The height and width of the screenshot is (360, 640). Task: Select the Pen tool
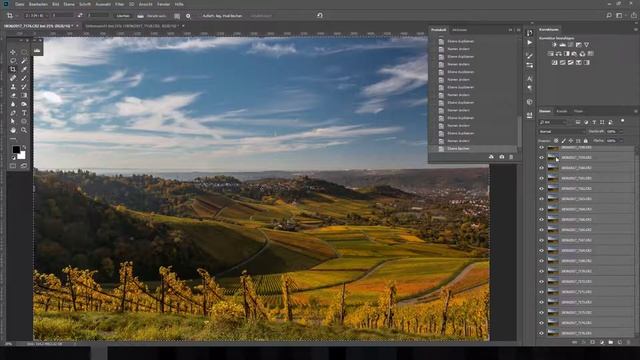point(13,113)
